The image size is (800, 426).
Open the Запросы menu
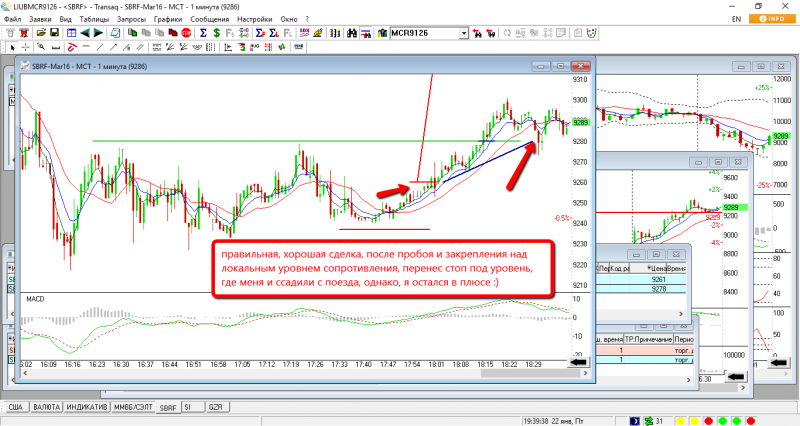131,19
